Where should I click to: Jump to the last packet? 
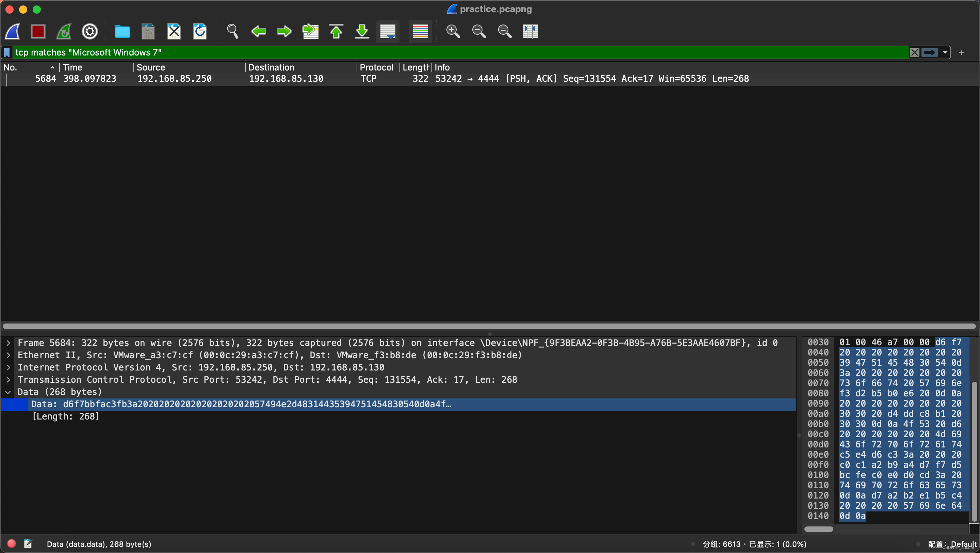click(x=362, y=31)
